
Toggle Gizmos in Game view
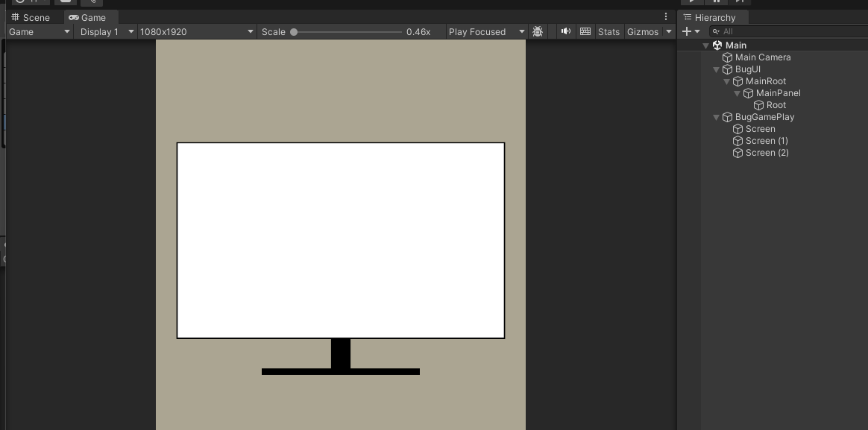click(x=643, y=31)
